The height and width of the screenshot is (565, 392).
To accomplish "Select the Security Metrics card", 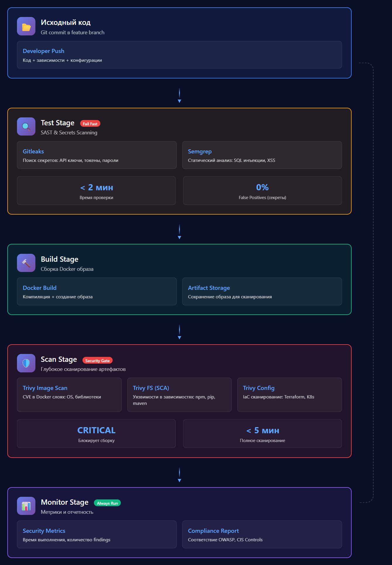I will click(x=97, y=535).
